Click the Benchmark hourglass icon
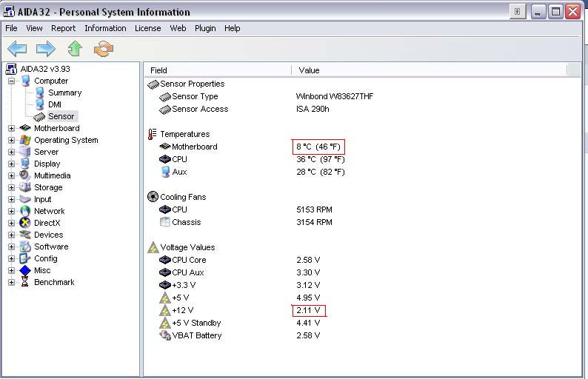The image size is (588, 379). click(24, 282)
